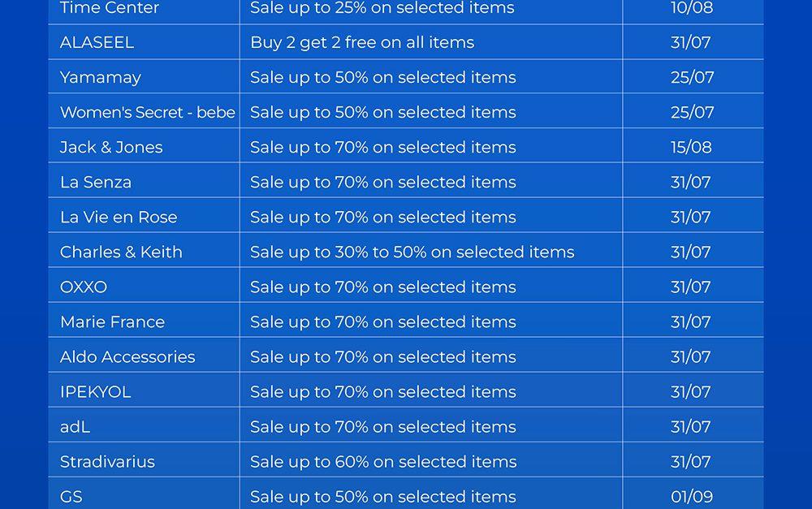
Task: Click the Time Center store name
Action: pos(110,8)
